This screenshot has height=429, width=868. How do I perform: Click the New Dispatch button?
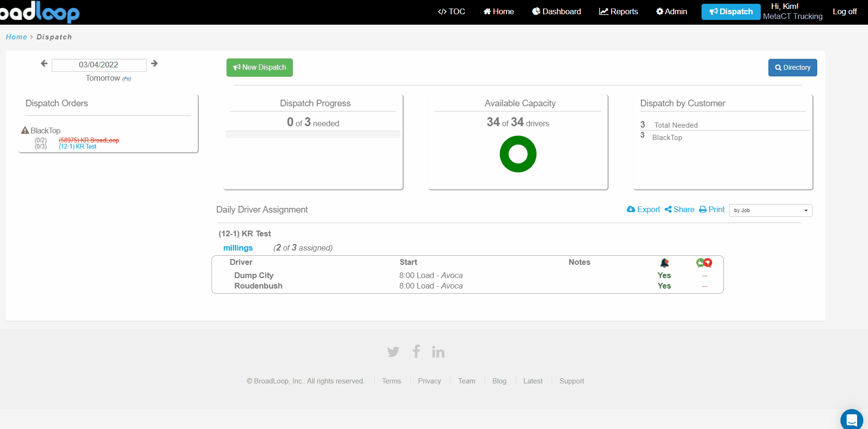point(259,67)
